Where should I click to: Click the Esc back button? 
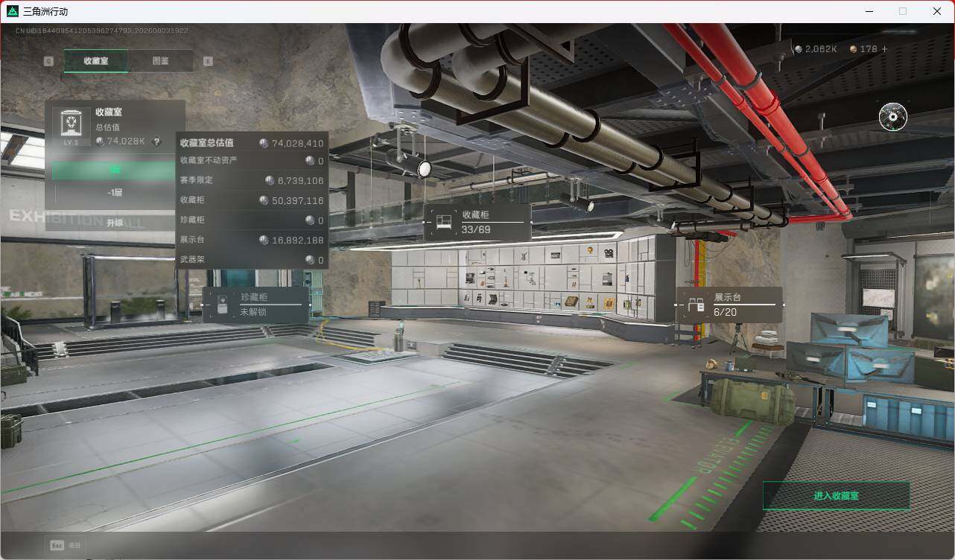point(65,545)
